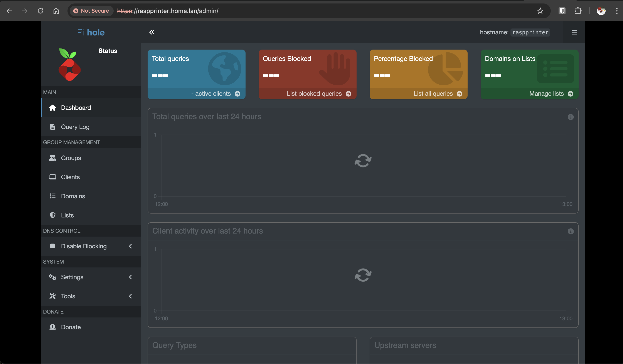This screenshot has width=623, height=364.
Task: Click the Not Secure site badge
Action: pyautogui.click(x=91, y=11)
